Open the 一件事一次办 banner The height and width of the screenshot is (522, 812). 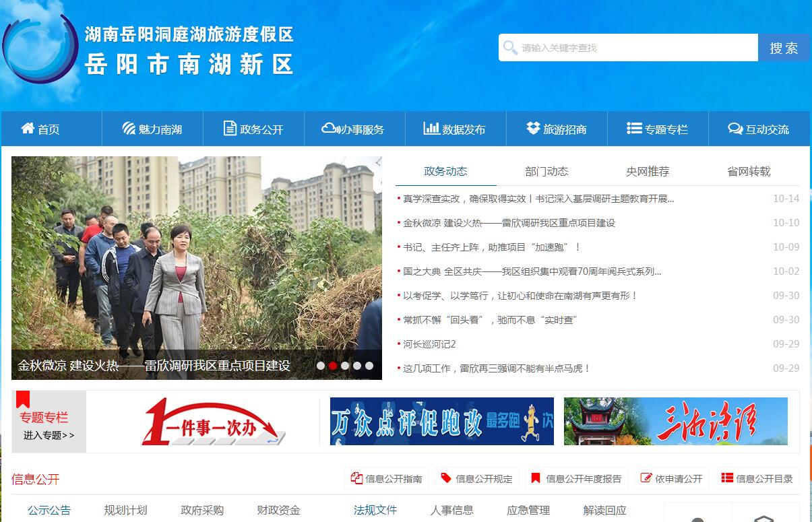click(213, 422)
